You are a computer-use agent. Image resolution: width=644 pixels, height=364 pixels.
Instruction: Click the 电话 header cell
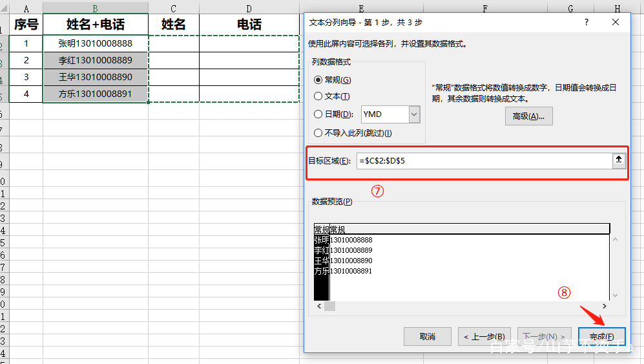[x=249, y=25]
